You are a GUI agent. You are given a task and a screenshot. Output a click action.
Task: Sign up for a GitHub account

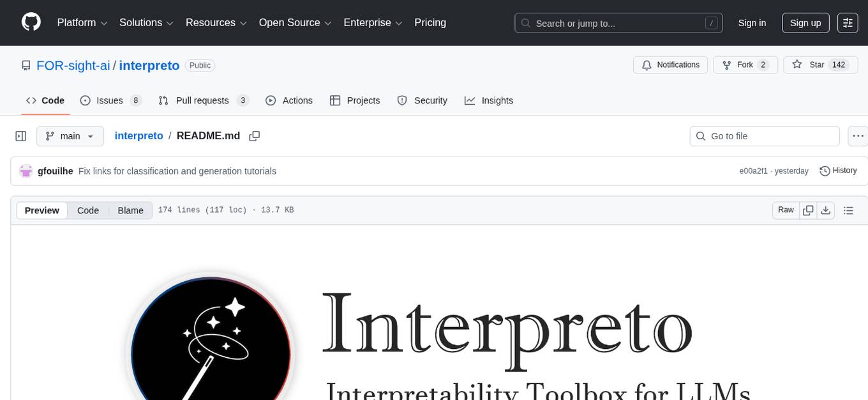805,22
